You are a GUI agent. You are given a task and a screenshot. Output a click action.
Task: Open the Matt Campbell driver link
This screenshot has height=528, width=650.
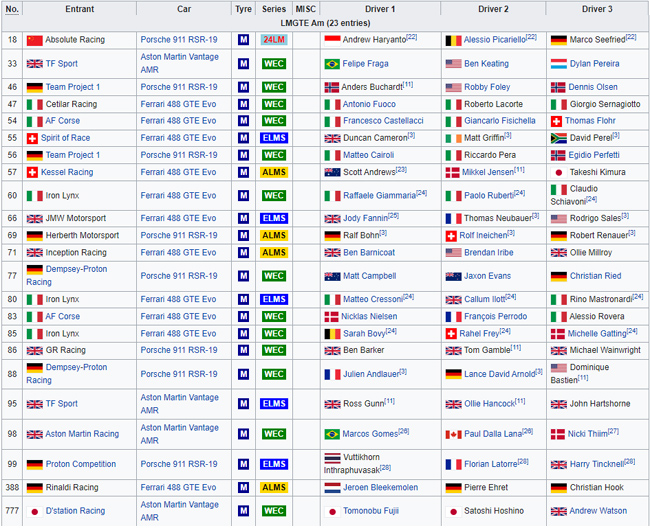click(x=369, y=276)
